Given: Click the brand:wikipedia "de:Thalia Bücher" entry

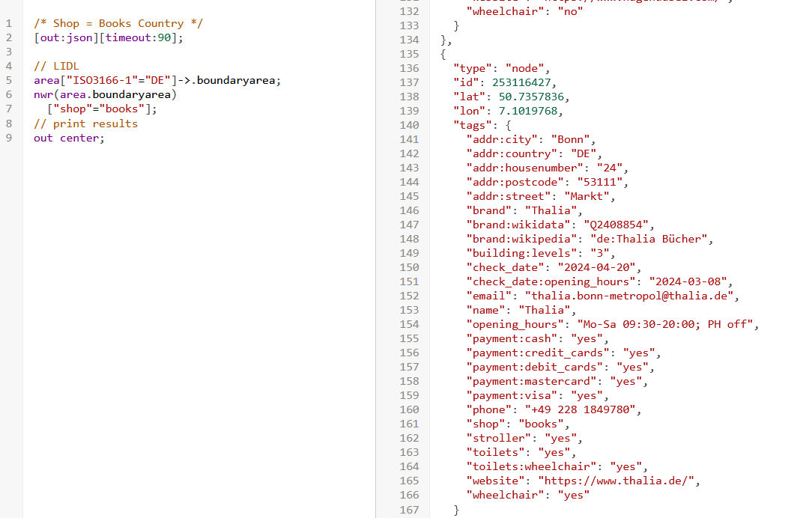Looking at the screenshot, I should (590, 239).
